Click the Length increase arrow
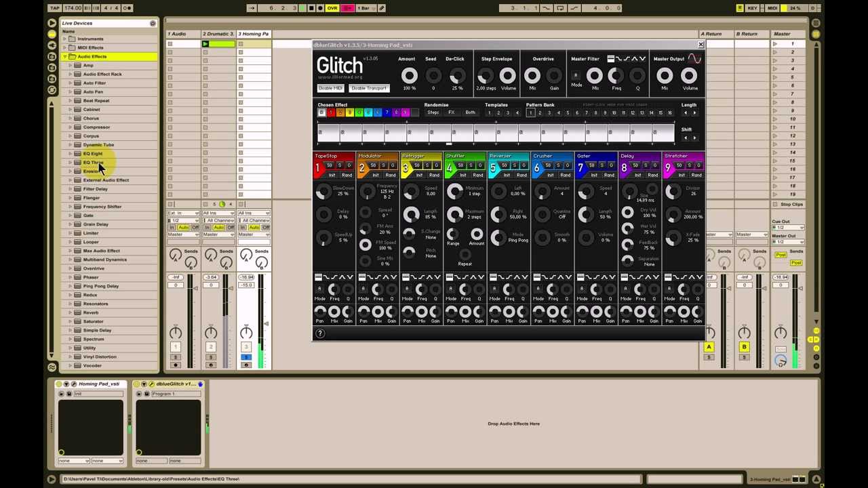 694,113
